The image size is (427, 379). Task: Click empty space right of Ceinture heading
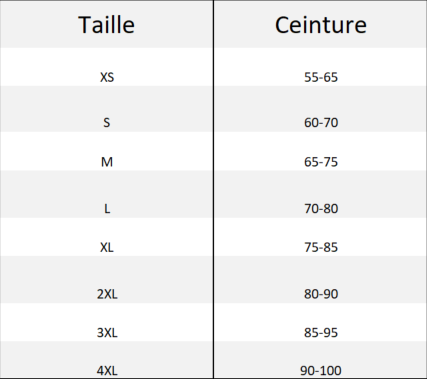tap(397, 25)
